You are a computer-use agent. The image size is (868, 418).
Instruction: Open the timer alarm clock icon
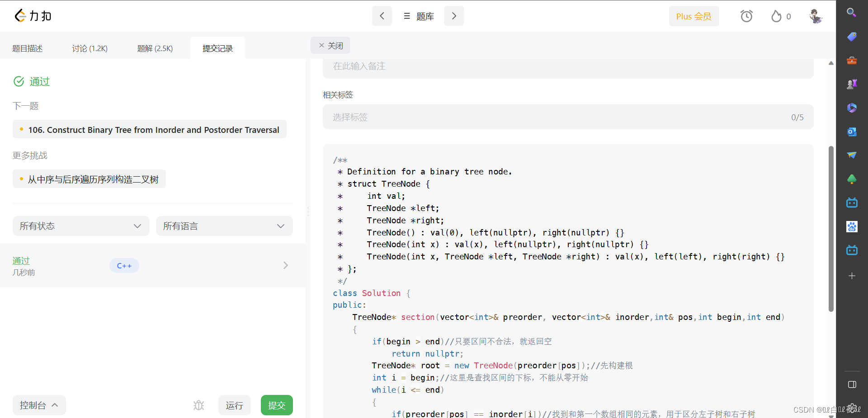[746, 16]
